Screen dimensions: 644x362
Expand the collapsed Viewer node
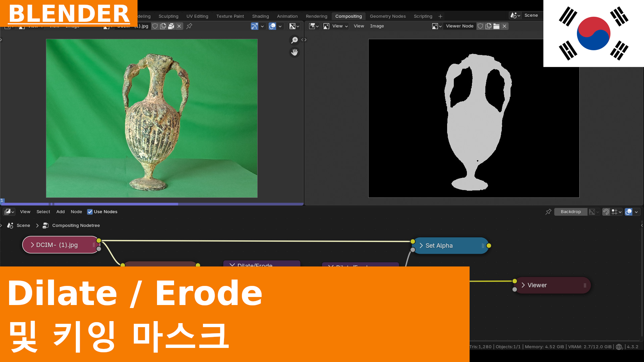[523, 285]
